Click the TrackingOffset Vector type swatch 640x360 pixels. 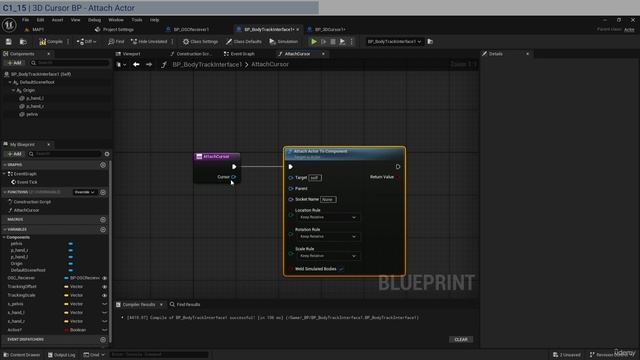click(66, 287)
